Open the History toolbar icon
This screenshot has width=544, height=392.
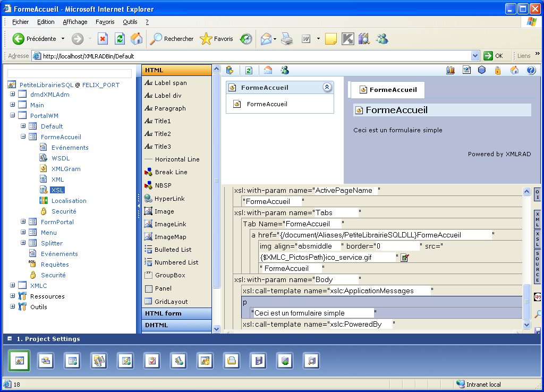(246, 39)
